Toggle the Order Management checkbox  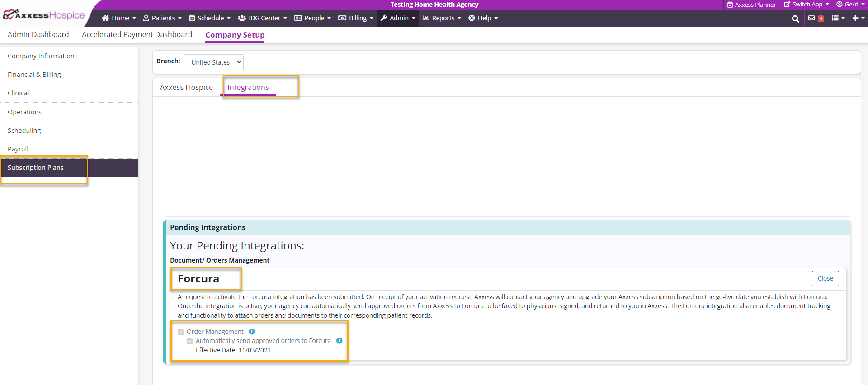pyautogui.click(x=181, y=332)
